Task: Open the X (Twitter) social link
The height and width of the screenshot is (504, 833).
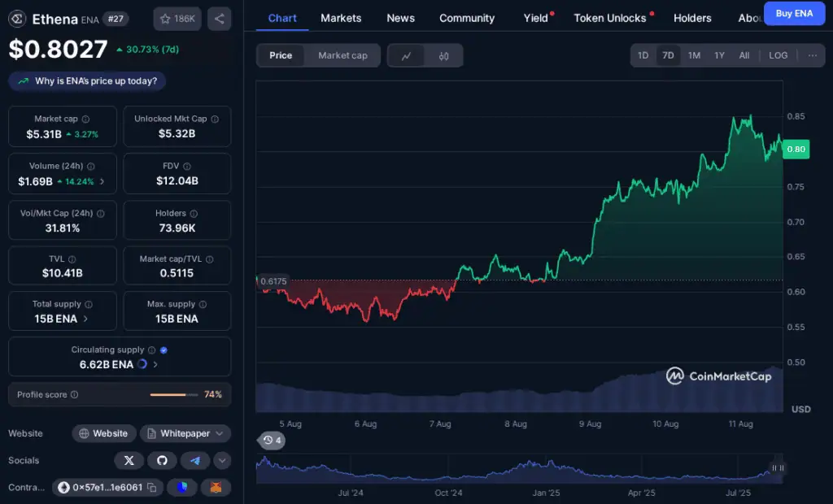Action: pos(129,460)
